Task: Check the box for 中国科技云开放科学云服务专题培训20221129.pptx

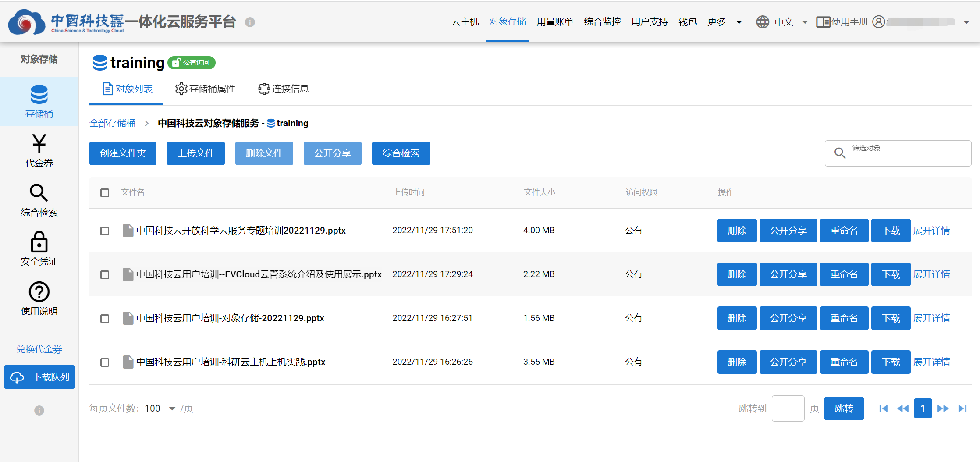Action: 105,231
